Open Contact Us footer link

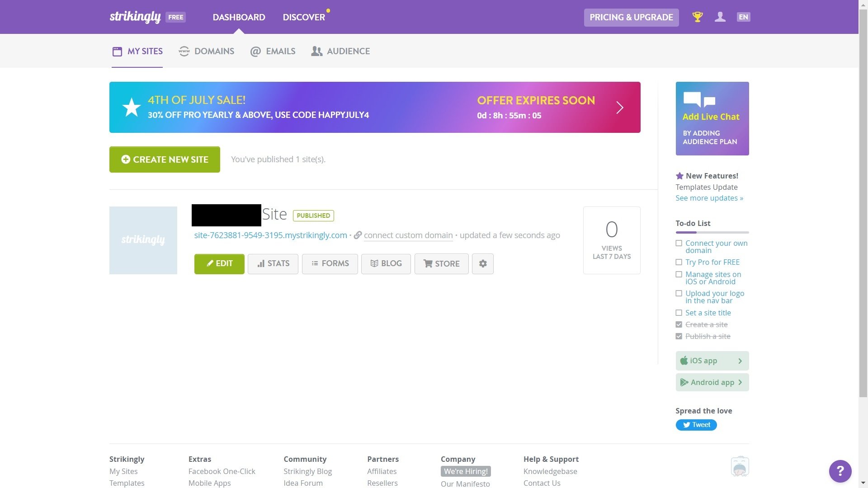[542, 483]
